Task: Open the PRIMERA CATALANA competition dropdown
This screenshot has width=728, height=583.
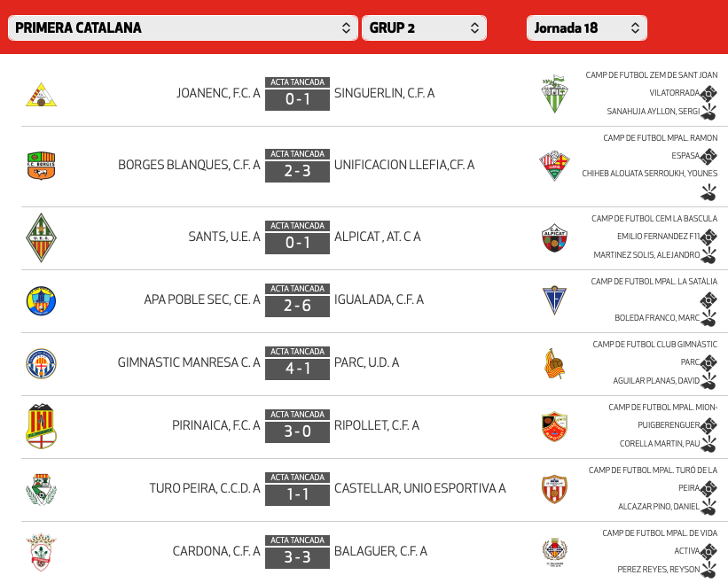Action: tap(184, 28)
